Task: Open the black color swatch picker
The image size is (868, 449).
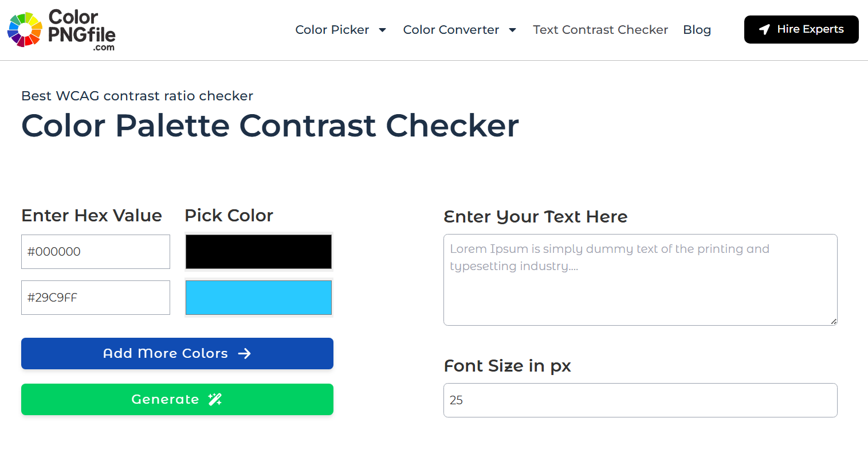Action: pos(258,251)
